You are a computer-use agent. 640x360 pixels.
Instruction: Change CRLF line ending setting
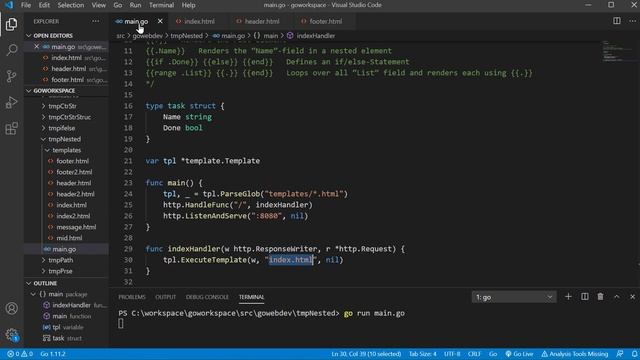(x=474, y=354)
